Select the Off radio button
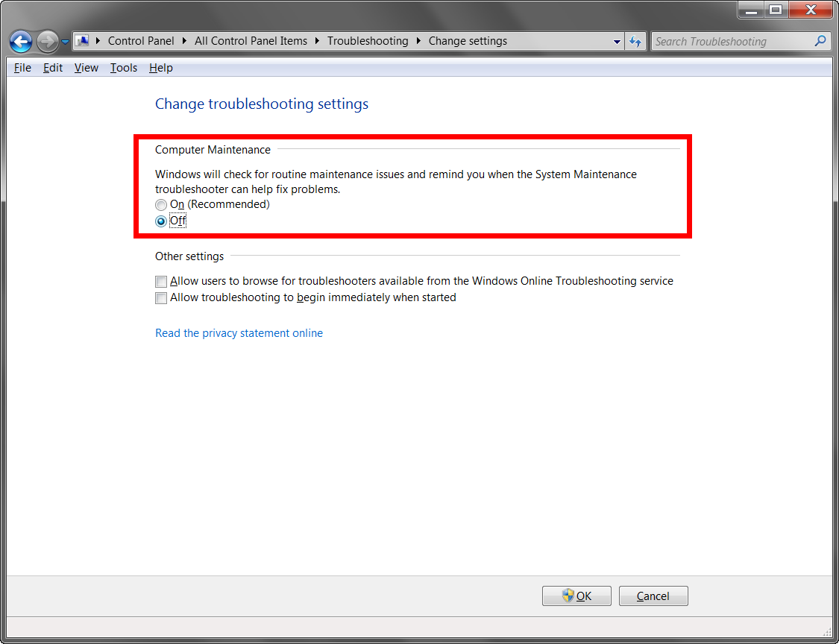 tap(161, 221)
